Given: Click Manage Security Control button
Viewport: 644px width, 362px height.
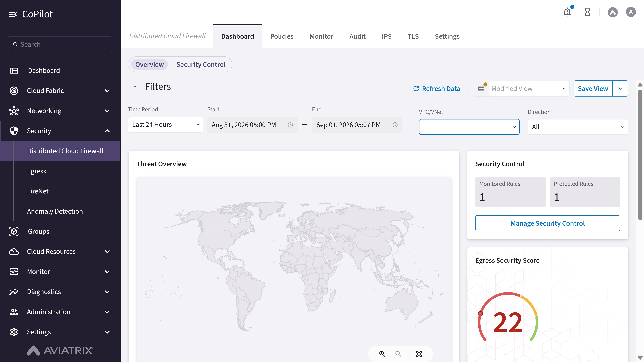Looking at the screenshot, I should pyautogui.click(x=548, y=223).
